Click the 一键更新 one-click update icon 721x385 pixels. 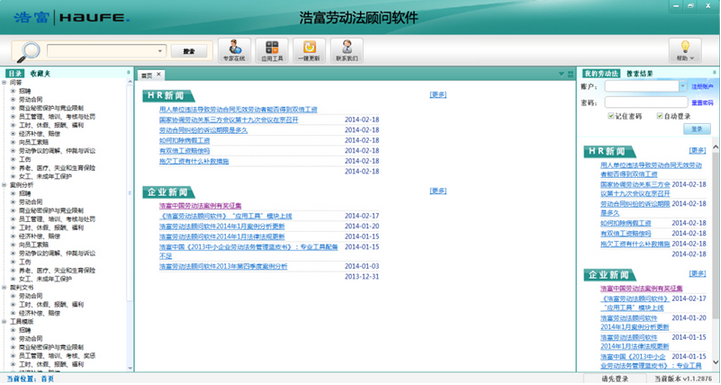pyautogui.click(x=309, y=51)
